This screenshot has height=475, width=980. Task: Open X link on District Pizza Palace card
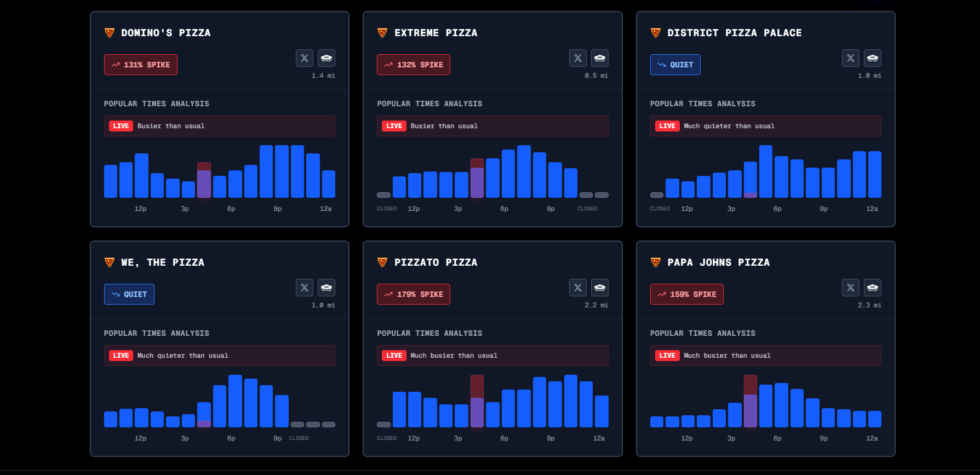[851, 58]
